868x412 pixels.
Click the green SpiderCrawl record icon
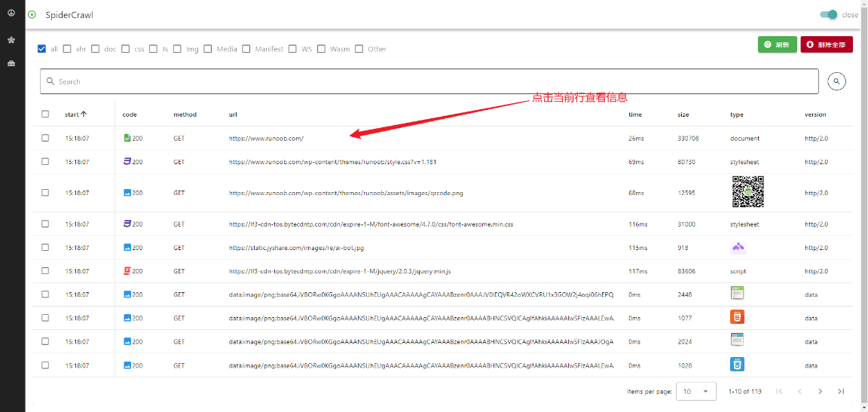coord(32,15)
